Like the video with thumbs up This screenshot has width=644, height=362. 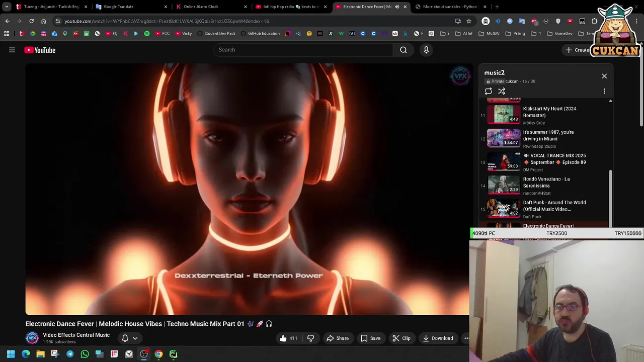coord(288,338)
